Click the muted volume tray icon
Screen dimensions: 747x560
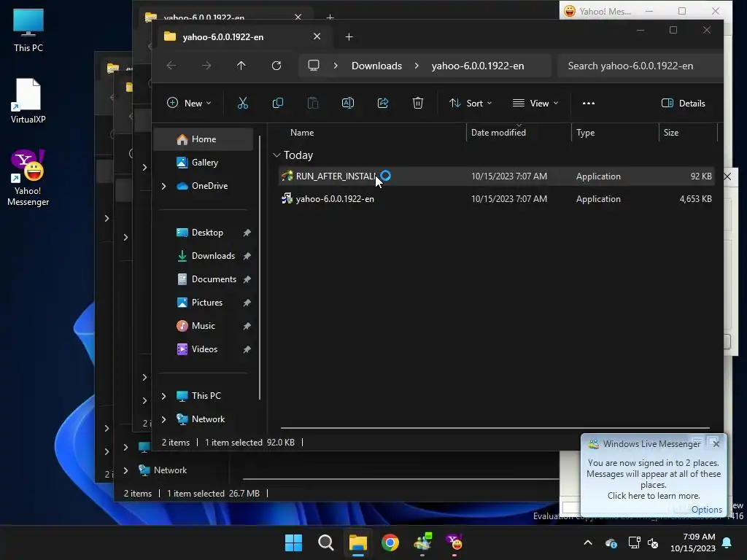(x=653, y=542)
